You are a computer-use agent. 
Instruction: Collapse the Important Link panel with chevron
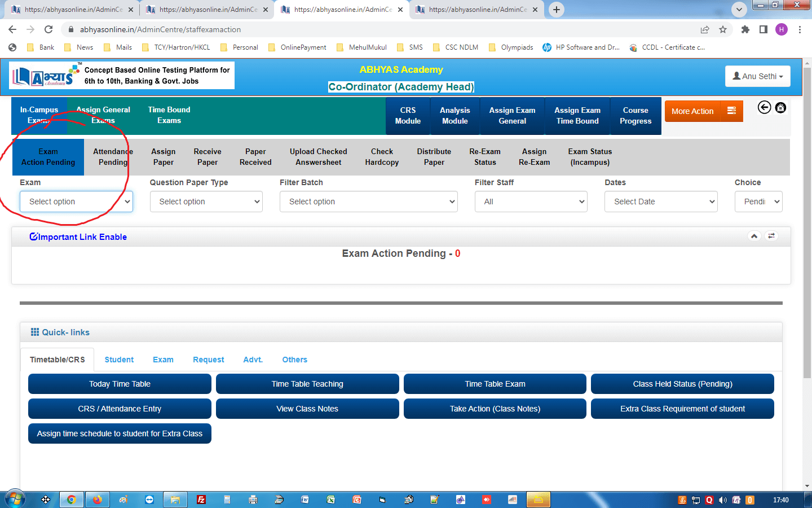pyautogui.click(x=754, y=236)
